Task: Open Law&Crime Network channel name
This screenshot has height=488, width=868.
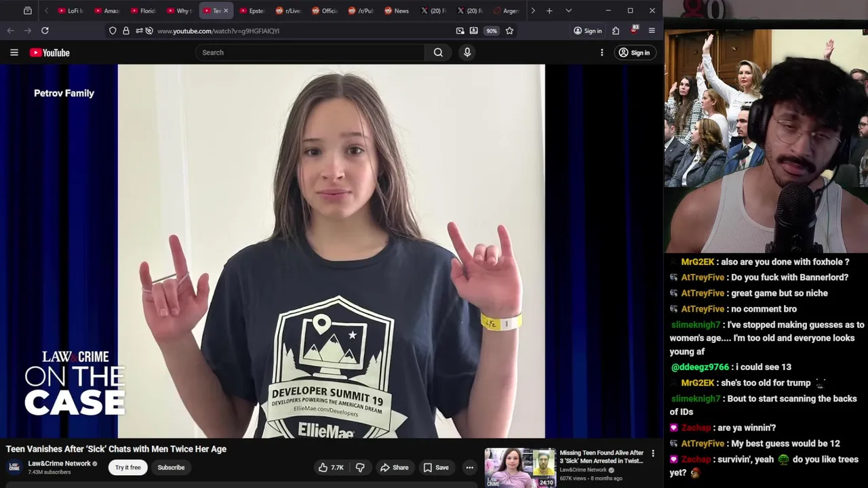Action: (59, 464)
